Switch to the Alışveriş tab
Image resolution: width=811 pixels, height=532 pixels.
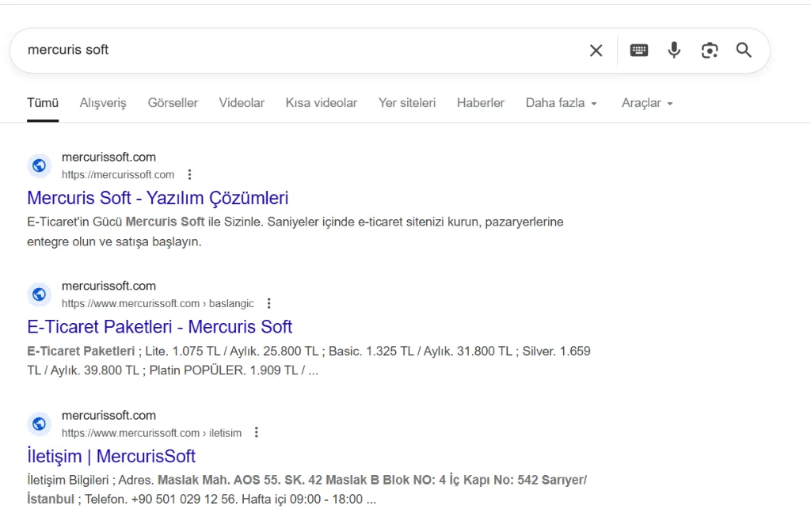click(103, 103)
